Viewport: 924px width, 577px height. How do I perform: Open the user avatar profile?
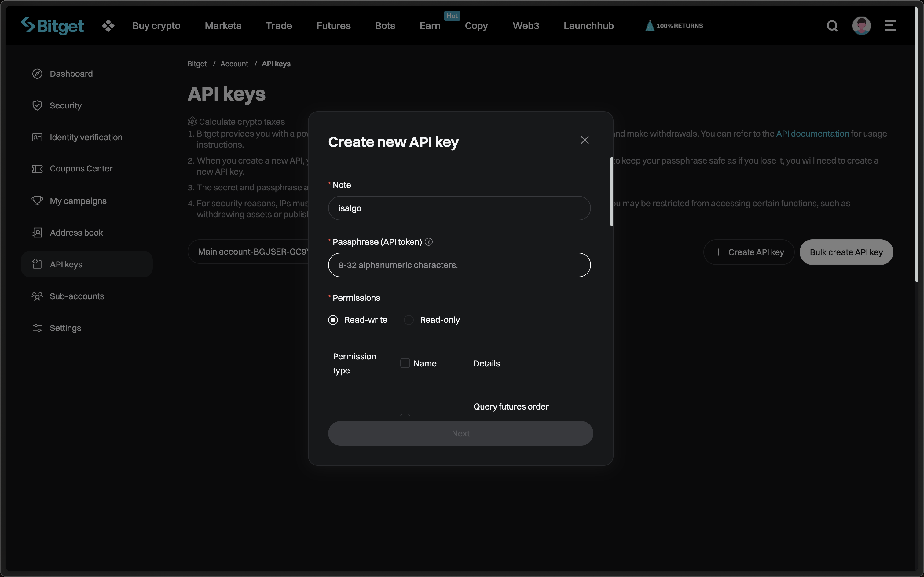(x=861, y=26)
